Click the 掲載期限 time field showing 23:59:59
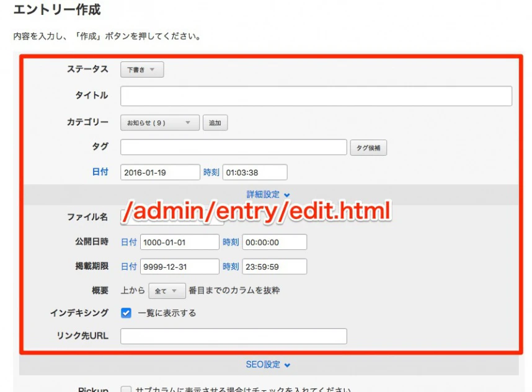 pos(275,267)
